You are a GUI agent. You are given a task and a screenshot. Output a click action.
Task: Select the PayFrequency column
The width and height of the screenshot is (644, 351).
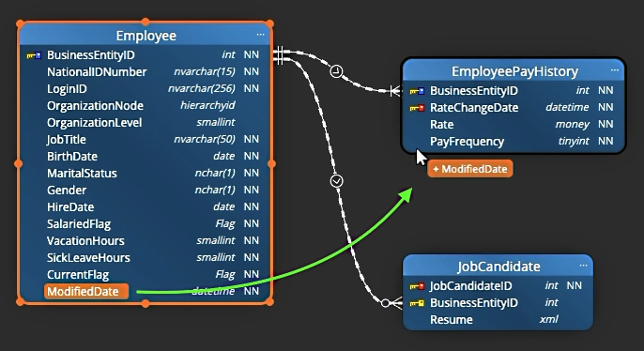[x=467, y=141]
